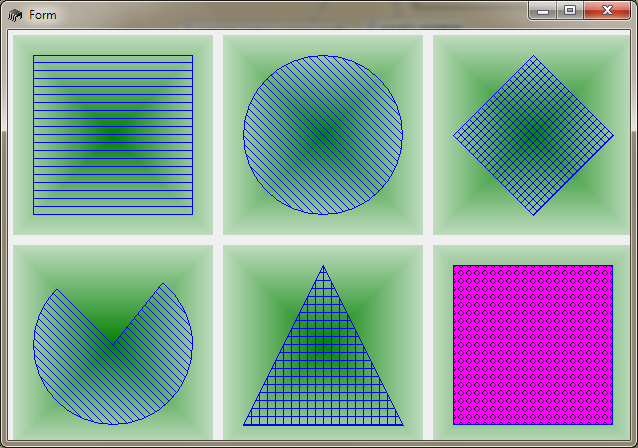638x448 pixels.
Task: Click the "Form" title text
Action: click(43, 15)
